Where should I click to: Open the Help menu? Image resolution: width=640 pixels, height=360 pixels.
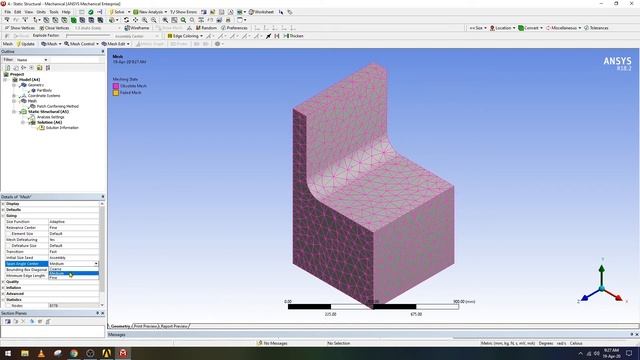point(66,12)
